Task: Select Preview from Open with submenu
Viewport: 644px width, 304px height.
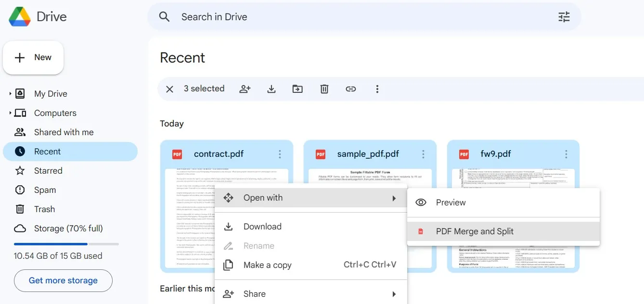Action: pyautogui.click(x=451, y=203)
